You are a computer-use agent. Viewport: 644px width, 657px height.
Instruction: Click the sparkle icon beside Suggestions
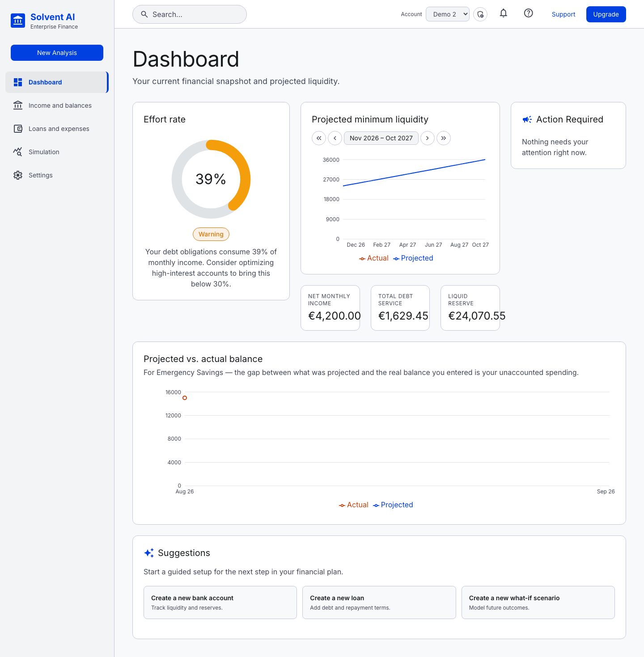[x=149, y=553]
